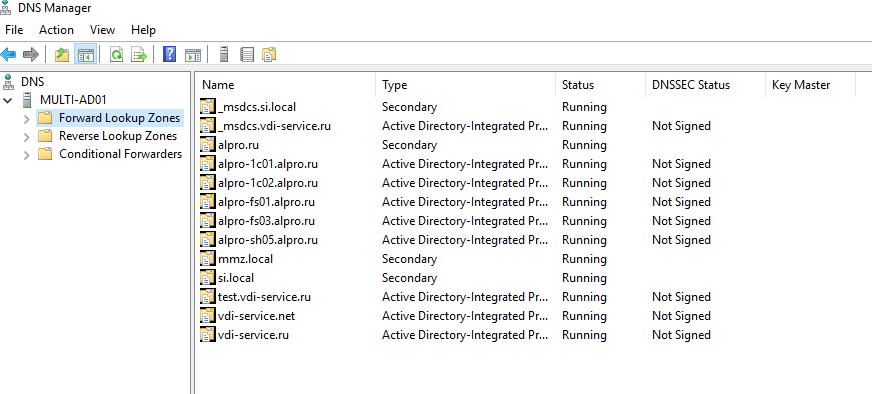Select the vdi-service.net zone name
This screenshot has height=394, width=872.
(x=256, y=316)
